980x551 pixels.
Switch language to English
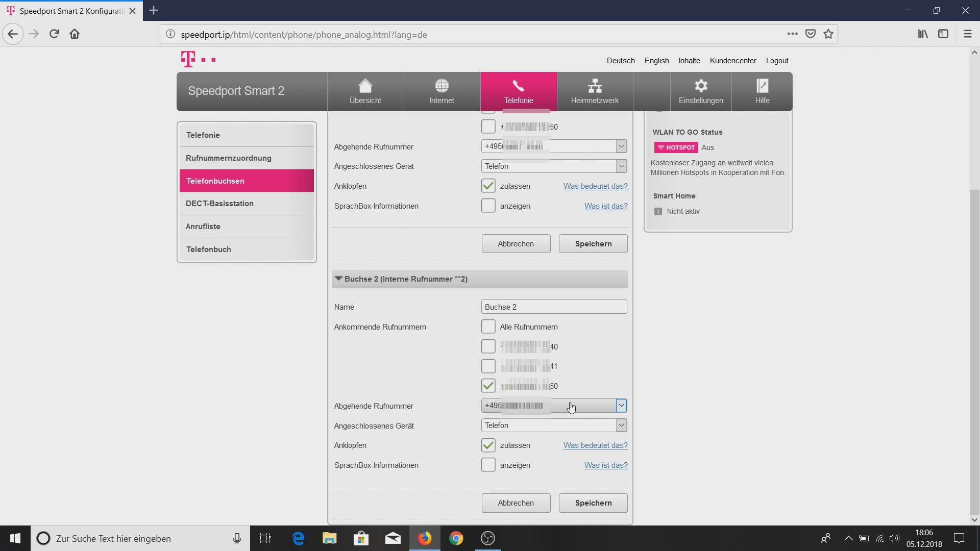click(x=656, y=61)
